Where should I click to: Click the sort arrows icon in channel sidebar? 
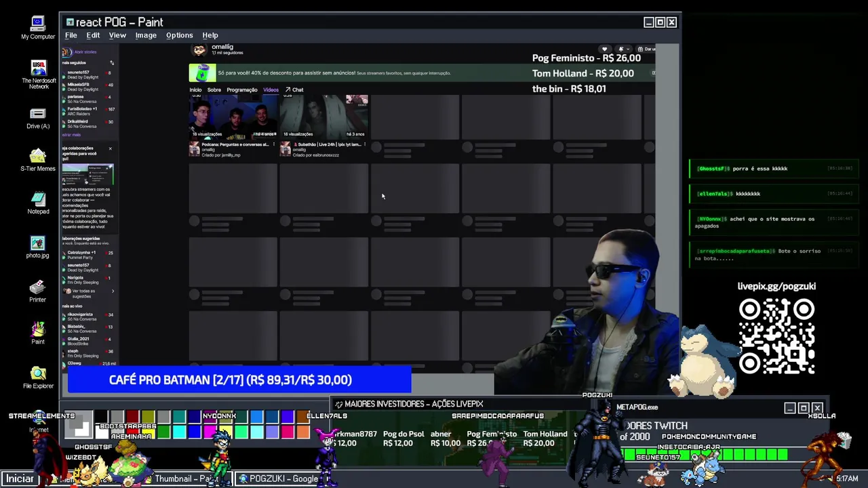pos(112,63)
